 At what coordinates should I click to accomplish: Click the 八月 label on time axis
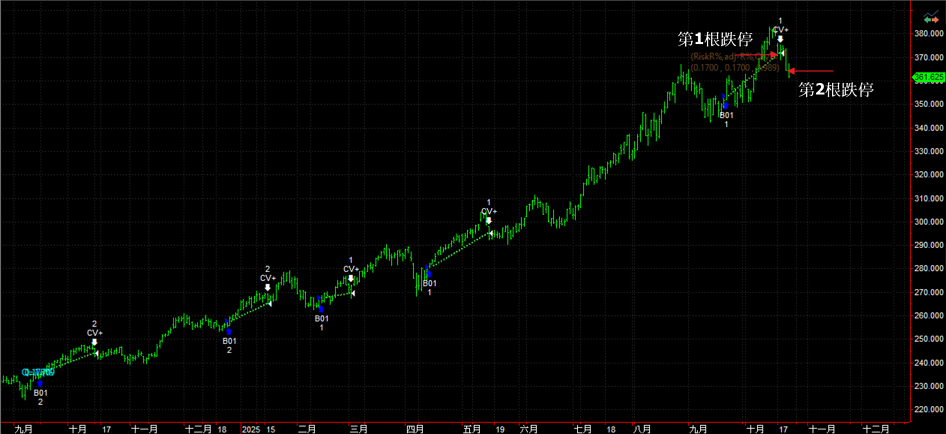click(x=641, y=429)
